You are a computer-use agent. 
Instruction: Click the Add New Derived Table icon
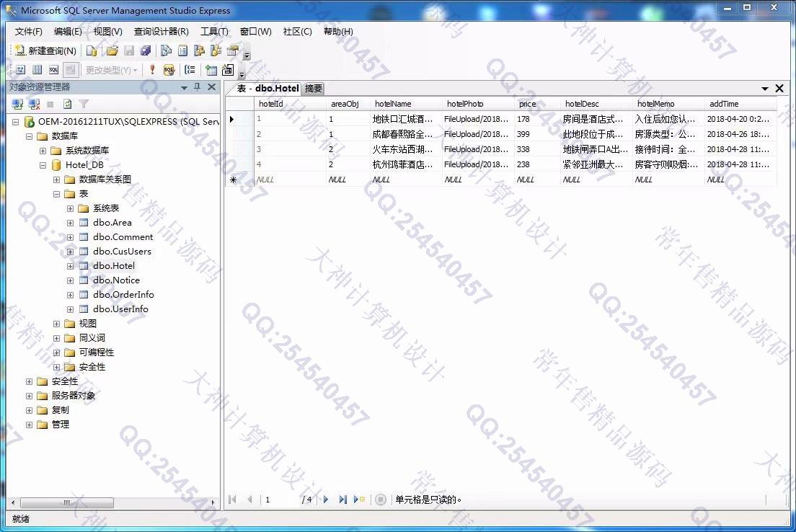pyautogui.click(x=228, y=70)
